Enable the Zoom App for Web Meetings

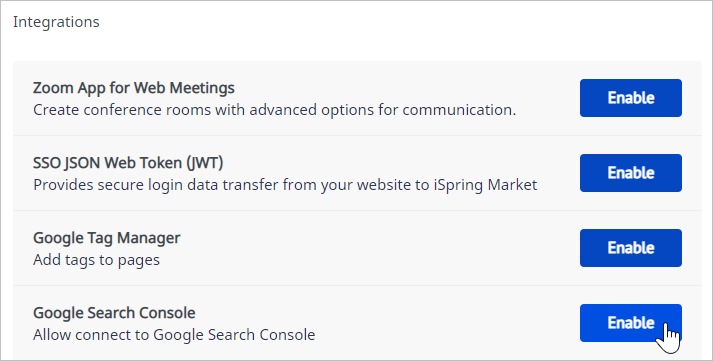pyautogui.click(x=631, y=98)
